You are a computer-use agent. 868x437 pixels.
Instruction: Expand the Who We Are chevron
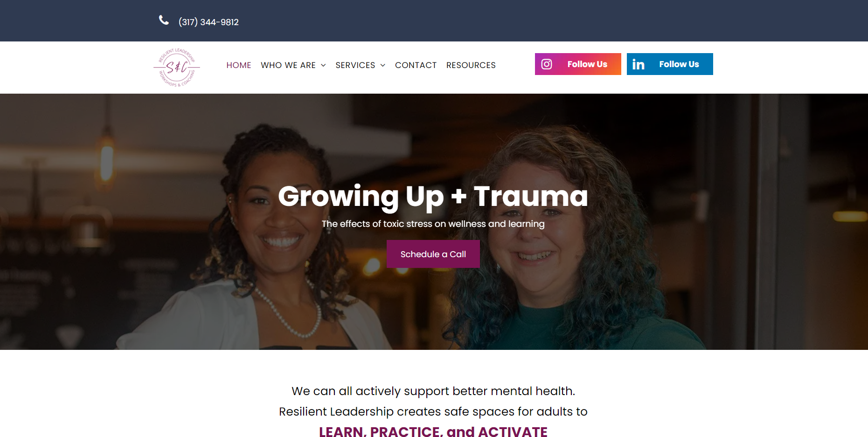pyautogui.click(x=323, y=65)
